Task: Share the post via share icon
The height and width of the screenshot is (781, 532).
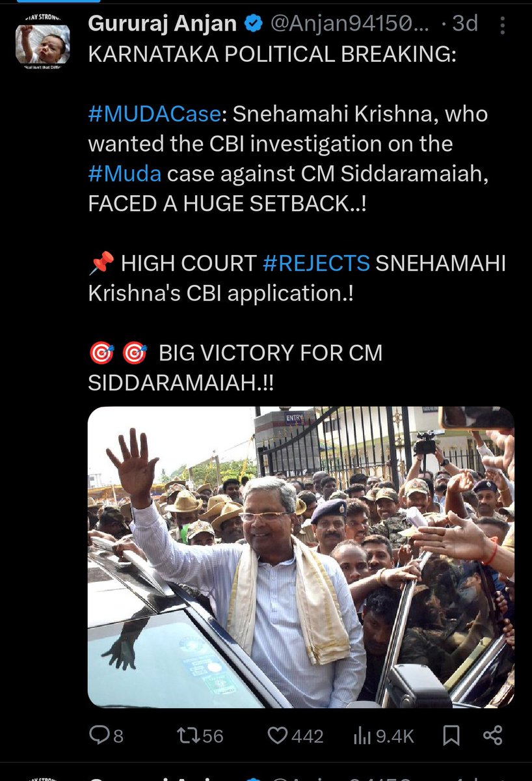Action: [x=493, y=736]
